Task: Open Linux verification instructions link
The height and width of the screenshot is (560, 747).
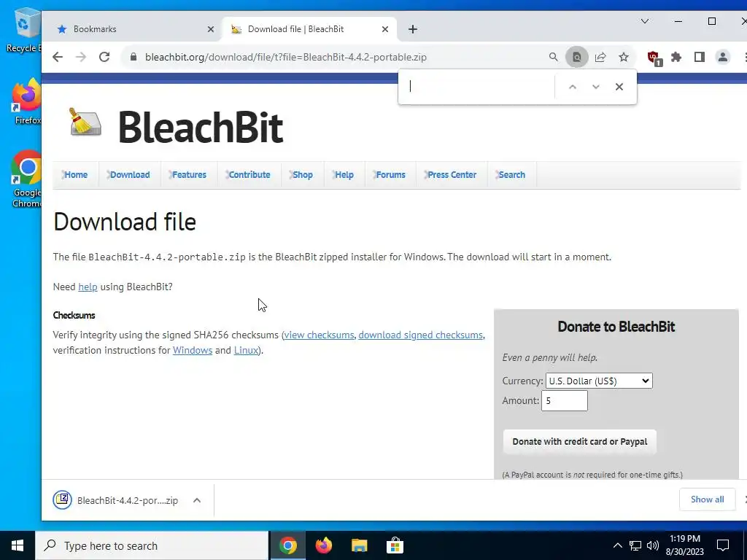Action: [246, 350]
